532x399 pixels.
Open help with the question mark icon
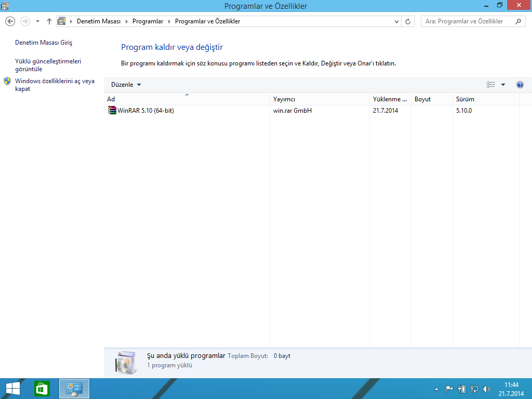point(520,85)
